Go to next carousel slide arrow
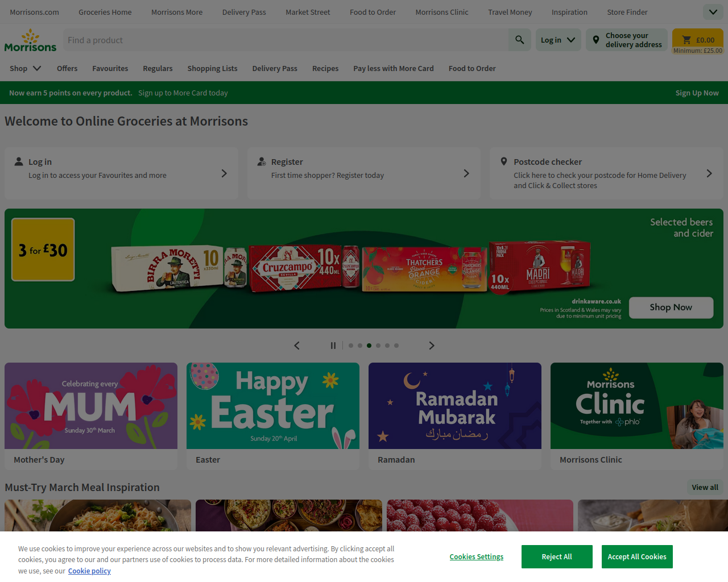The height and width of the screenshot is (582, 728). point(432,346)
